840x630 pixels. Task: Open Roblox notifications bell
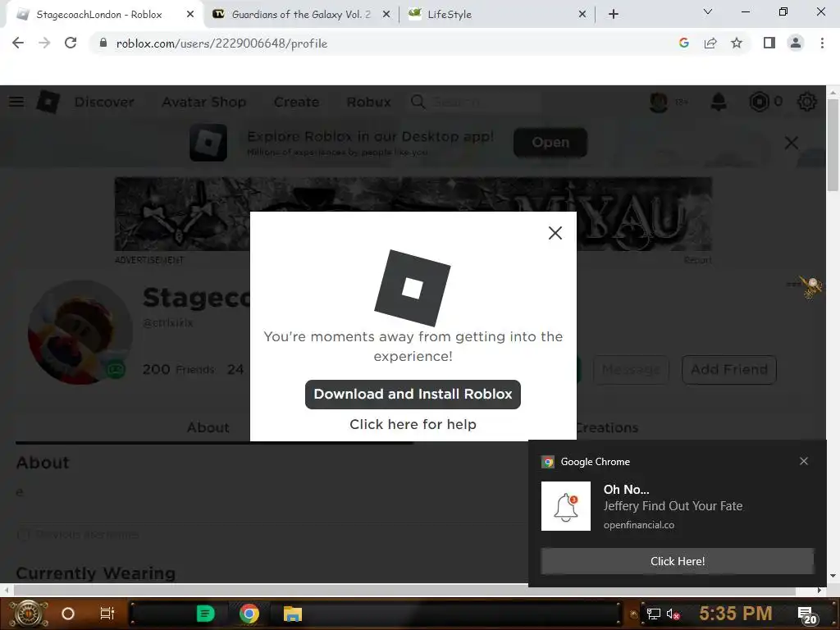click(x=719, y=102)
